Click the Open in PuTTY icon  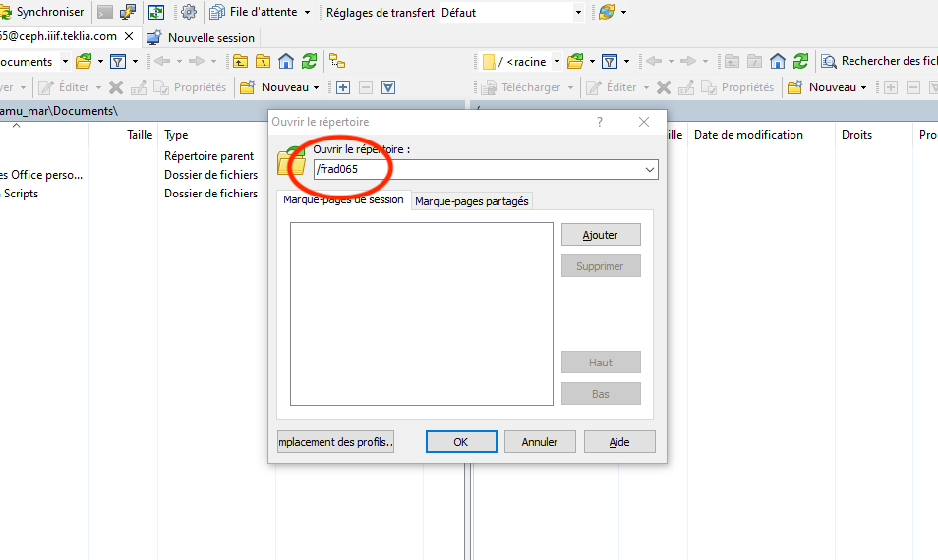[128, 12]
